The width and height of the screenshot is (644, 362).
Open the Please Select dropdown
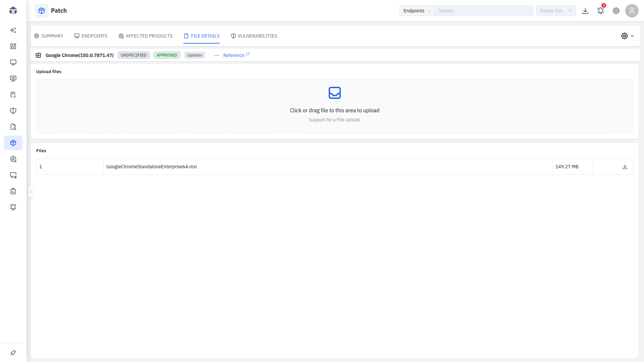(556, 11)
